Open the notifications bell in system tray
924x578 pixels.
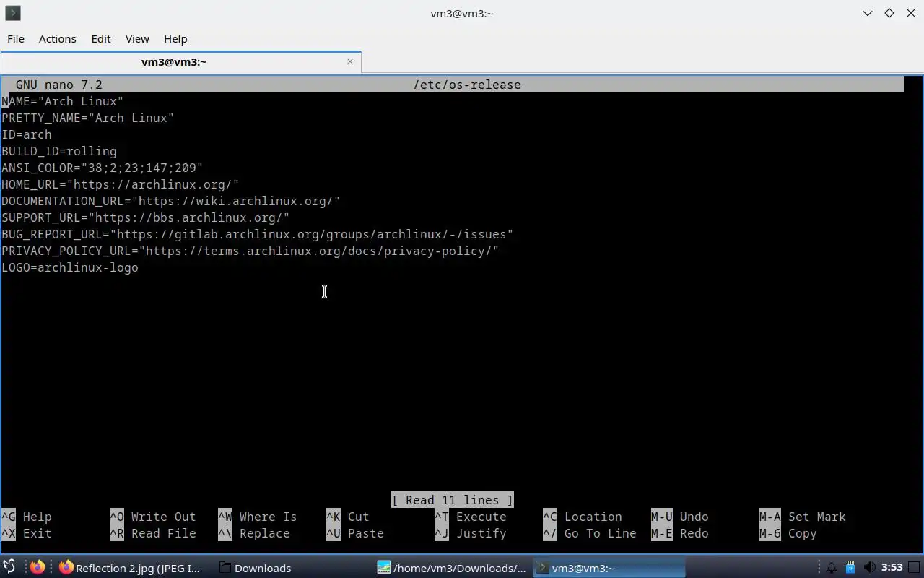point(832,568)
